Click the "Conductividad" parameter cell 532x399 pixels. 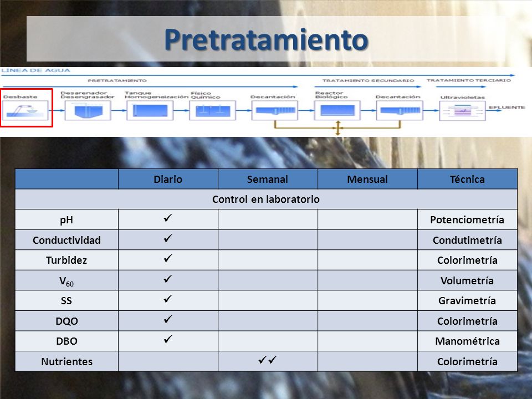click(67, 240)
